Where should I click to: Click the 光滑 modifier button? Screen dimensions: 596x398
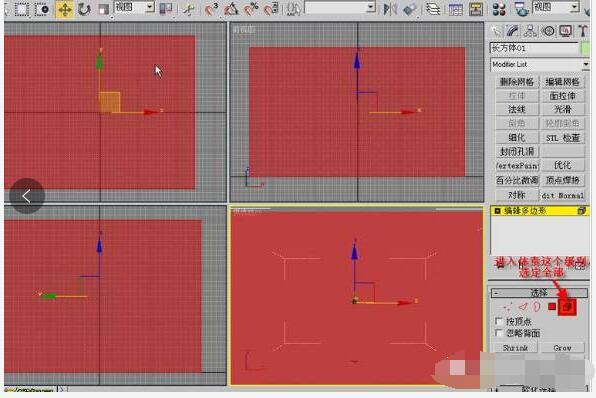(x=562, y=109)
